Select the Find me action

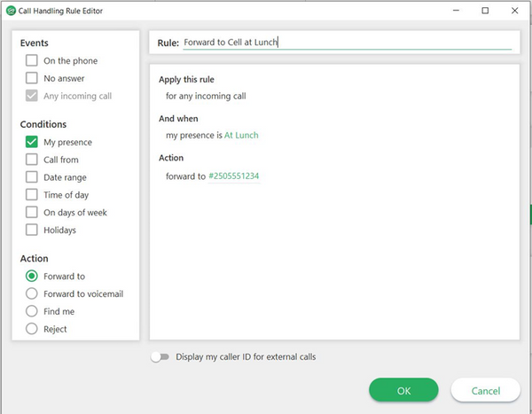(x=32, y=312)
